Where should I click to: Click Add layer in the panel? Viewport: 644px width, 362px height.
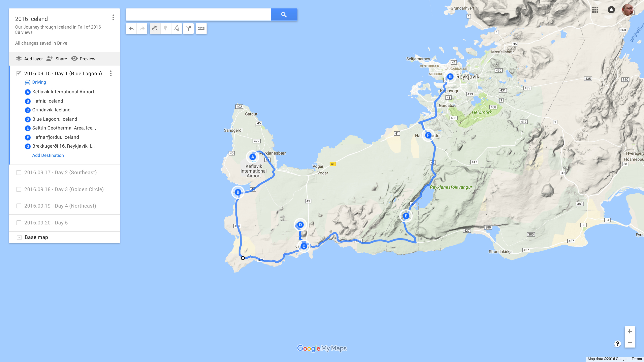[x=29, y=59]
